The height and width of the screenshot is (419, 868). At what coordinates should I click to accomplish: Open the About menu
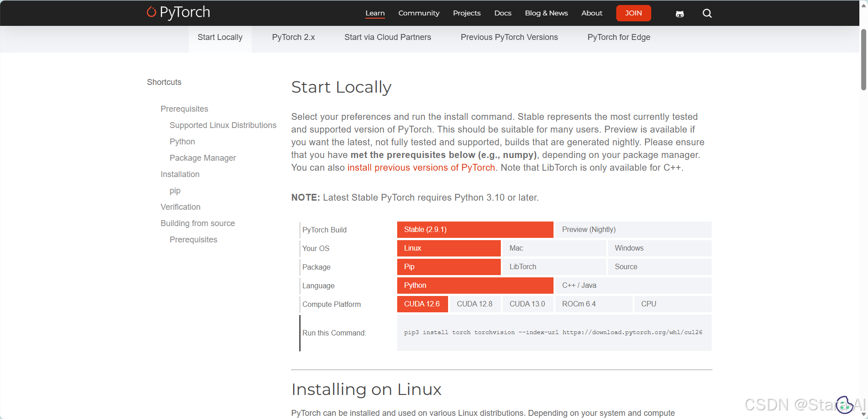pos(592,13)
